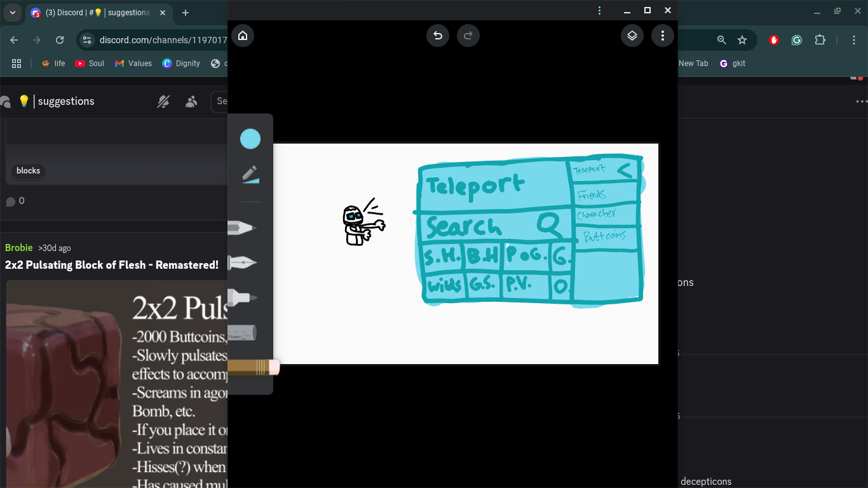Open the New Tab bookmark
This screenshot has width=868, height=488.
693,64
